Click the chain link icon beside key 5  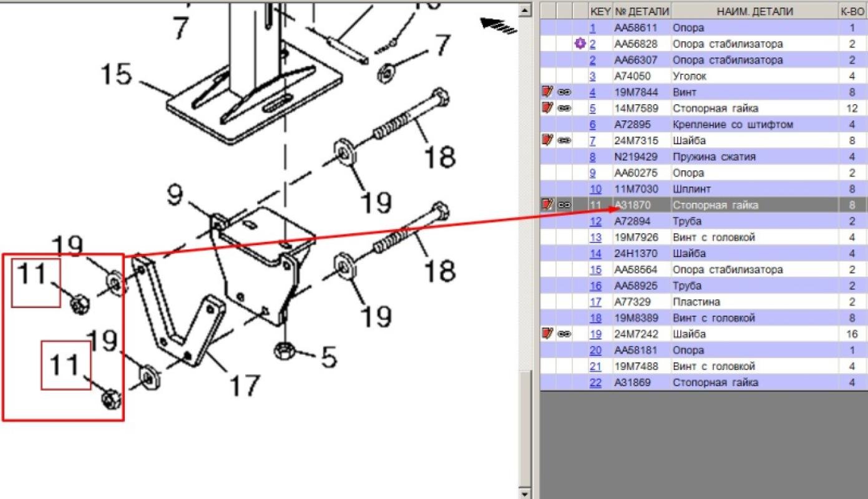(565, 109)
